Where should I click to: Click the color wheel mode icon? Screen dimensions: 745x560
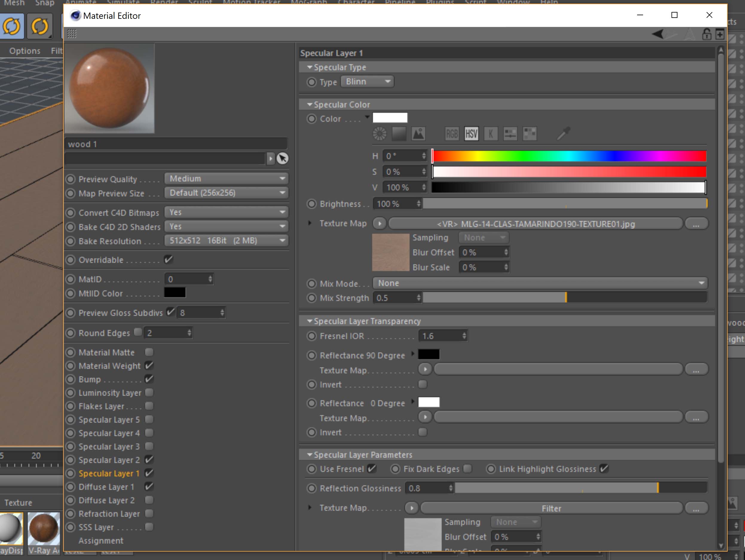pyautogui.click(x=380, y=134)
